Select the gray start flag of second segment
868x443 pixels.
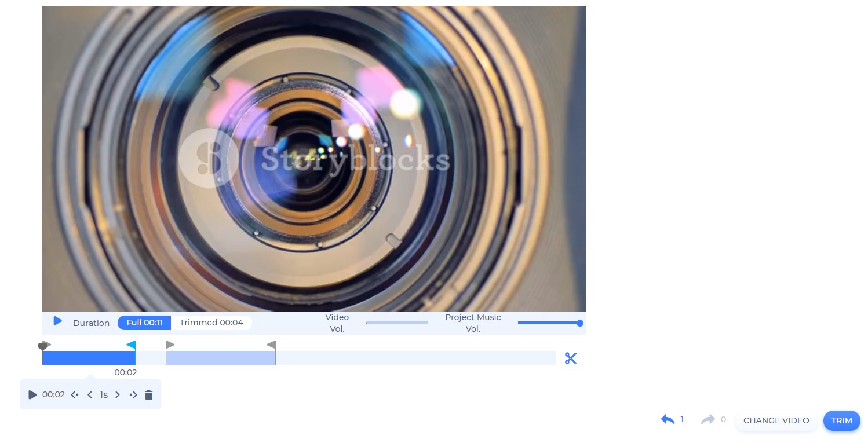click(x=170, y=345)
